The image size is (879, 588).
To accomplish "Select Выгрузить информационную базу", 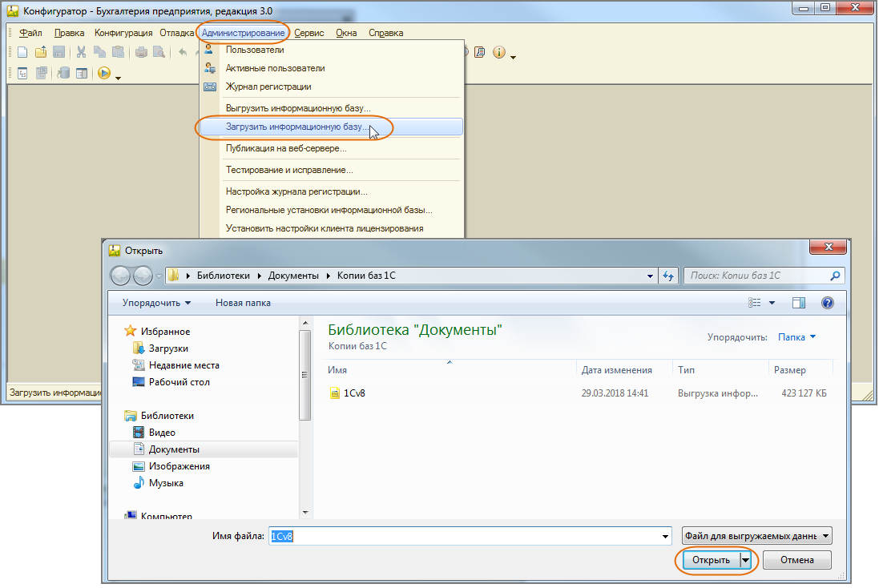I will pos(332,108).
